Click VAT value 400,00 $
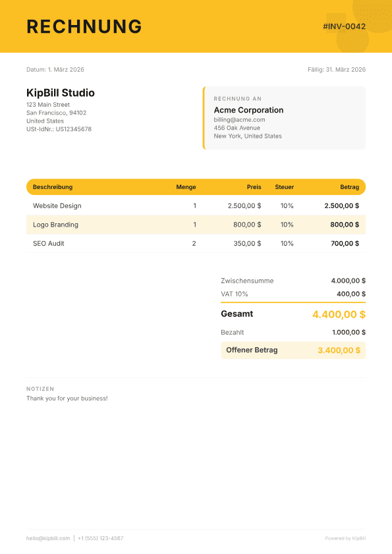Image resolution: width=392 pixels, height=554 pixels. (x=351, y=294)
